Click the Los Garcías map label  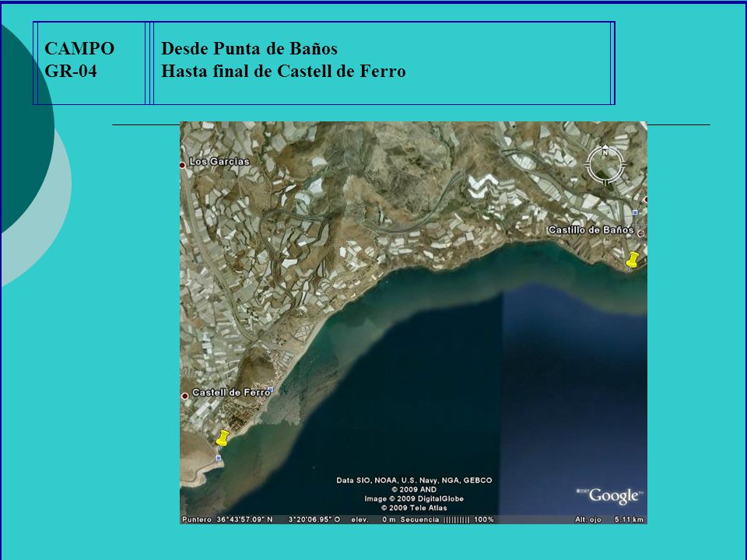pos(219,162)
